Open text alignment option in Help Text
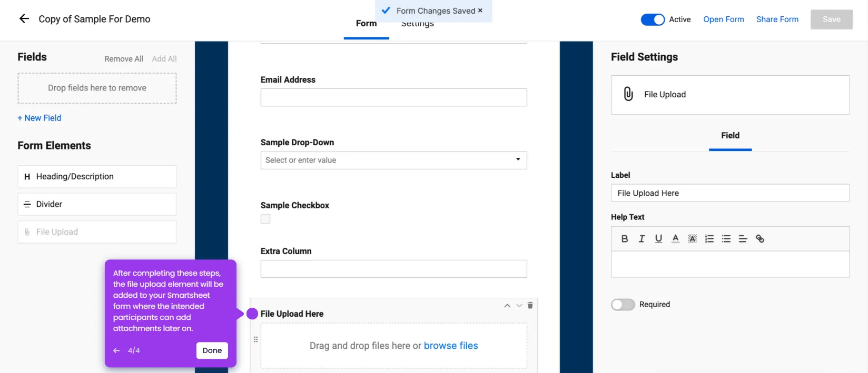This screenshot has width=868, height=373. [x=743, y=239]
